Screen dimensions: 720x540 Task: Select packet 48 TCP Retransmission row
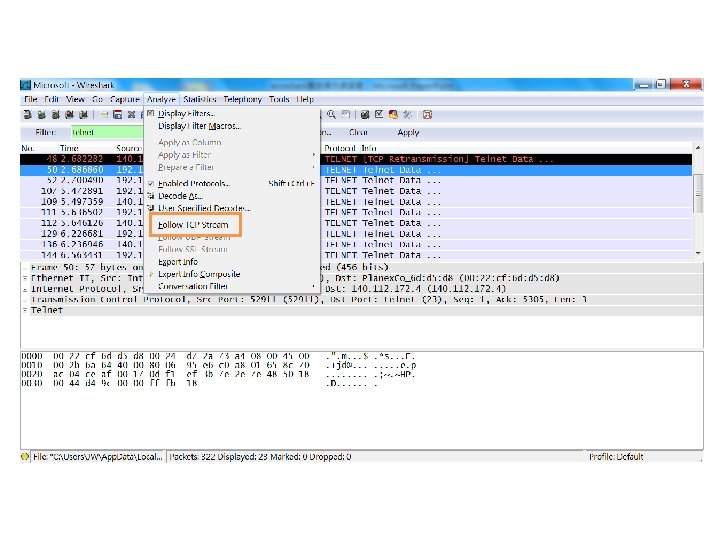[356, 159]
